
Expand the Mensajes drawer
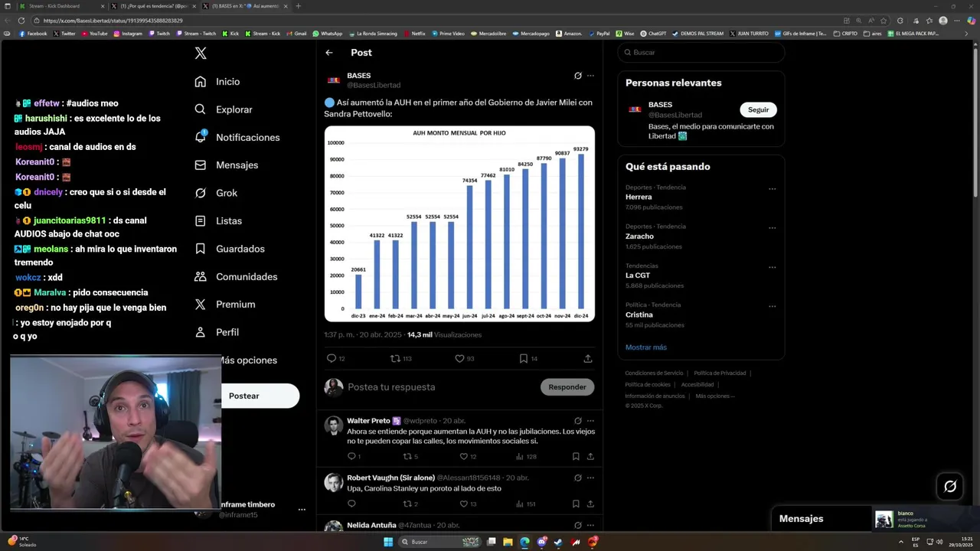click(801, 519)
